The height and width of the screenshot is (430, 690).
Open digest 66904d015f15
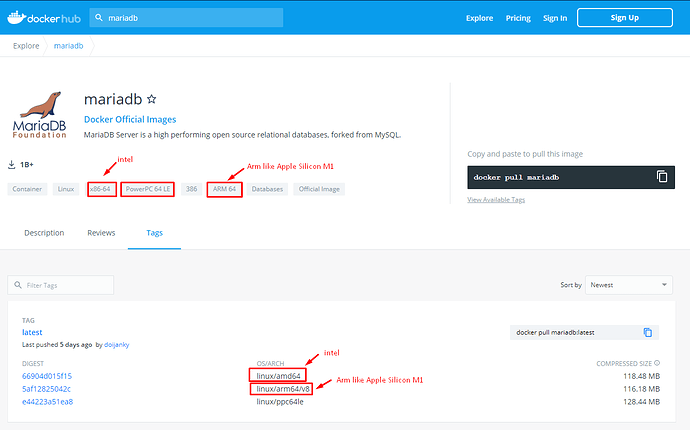tap(47, 376)
